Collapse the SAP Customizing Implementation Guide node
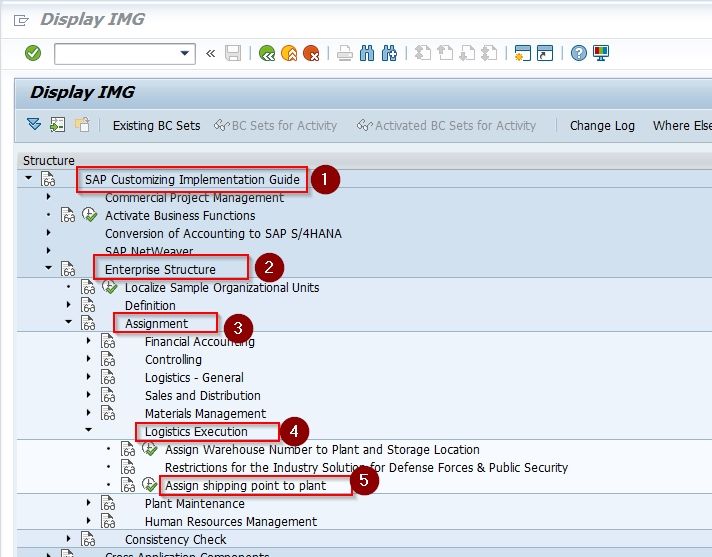The width and height of the screenshot is (712, 557). tap(29, 178)
